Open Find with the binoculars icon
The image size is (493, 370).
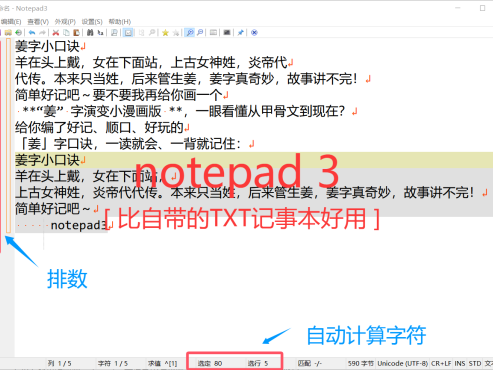click(x=90, y=33)
